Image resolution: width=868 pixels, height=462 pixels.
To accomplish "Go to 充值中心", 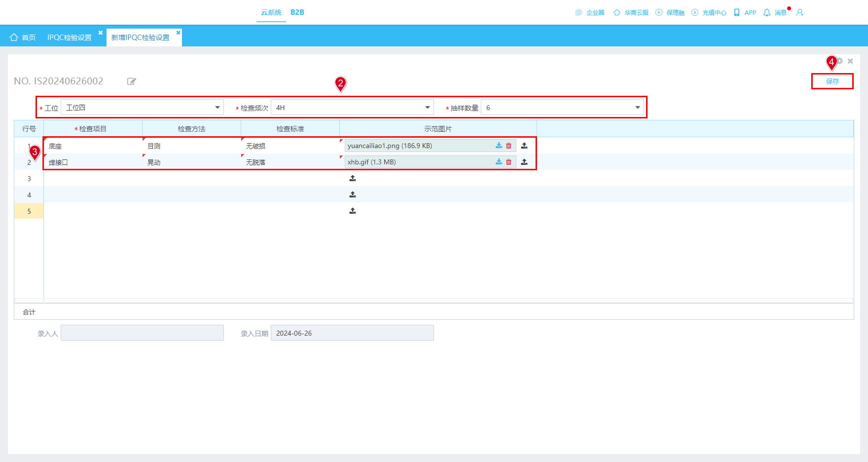I will point(709,12).
